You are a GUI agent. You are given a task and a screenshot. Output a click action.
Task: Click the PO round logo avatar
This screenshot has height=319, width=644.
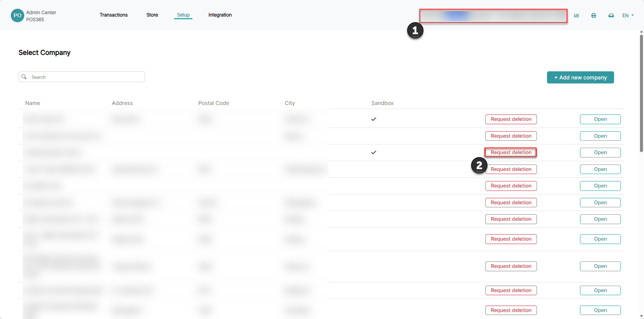tap(18, 15)
